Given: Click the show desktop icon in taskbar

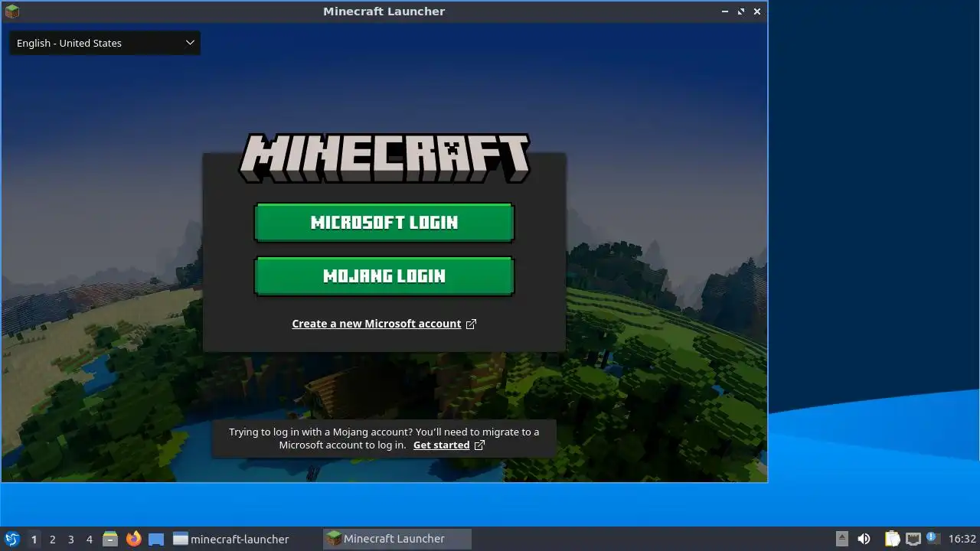Looking at the screenshot, I should [x=156, y=539].
